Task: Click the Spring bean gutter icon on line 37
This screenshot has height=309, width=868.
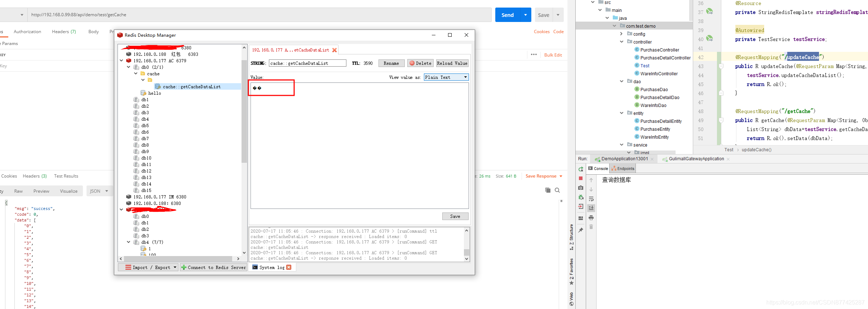Action: point(709,12)
